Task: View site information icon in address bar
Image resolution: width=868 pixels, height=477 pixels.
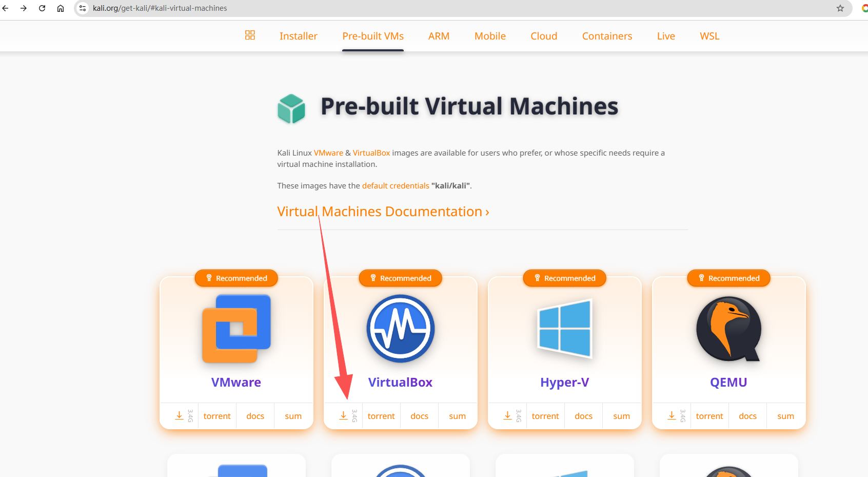Action: coord(83,8)
